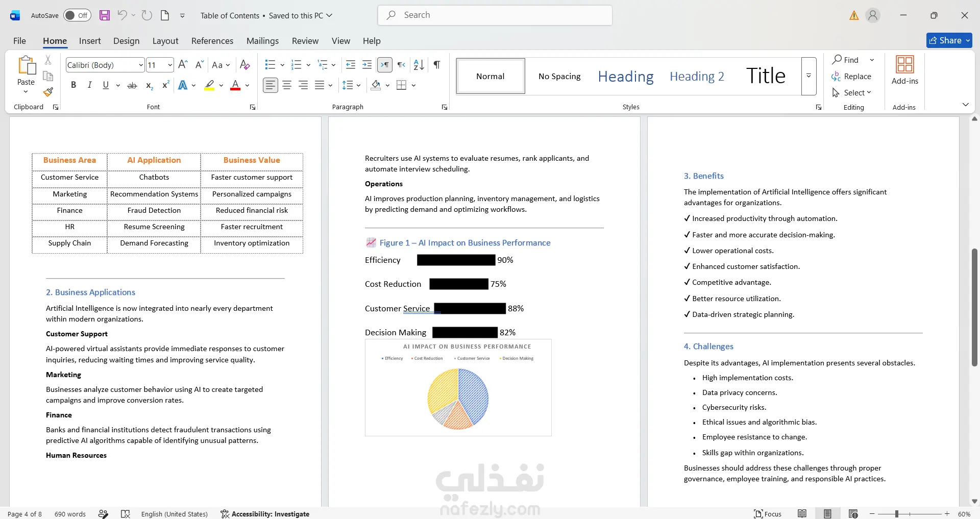Switch to Read Mode view
980x519 pixels.
(x=802, y=514)
